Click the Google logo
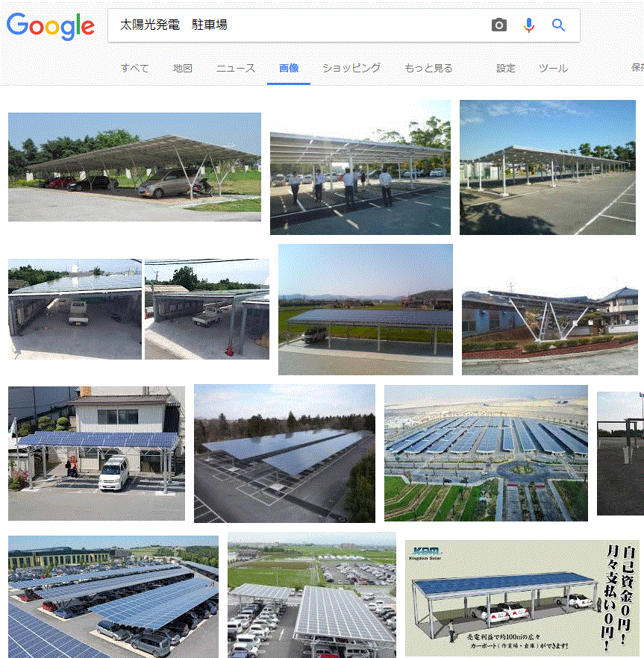Viewport: 644px width, 658px height. pos(51,26)
